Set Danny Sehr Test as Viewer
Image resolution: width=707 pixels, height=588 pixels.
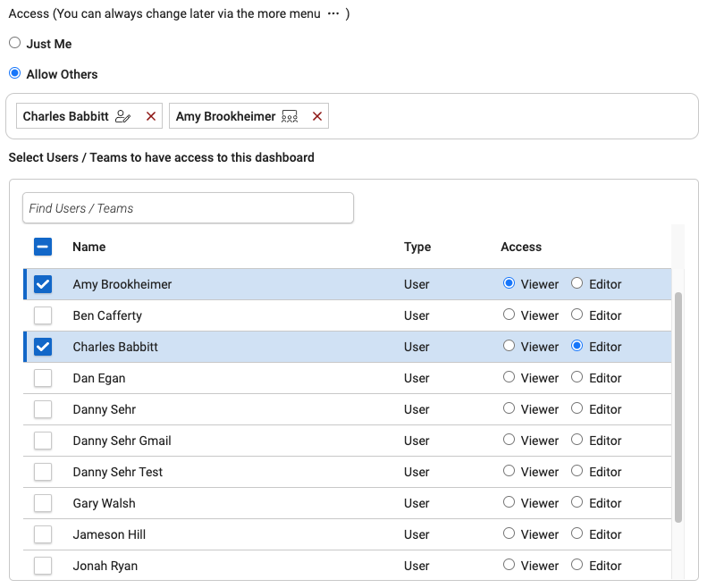509,471
